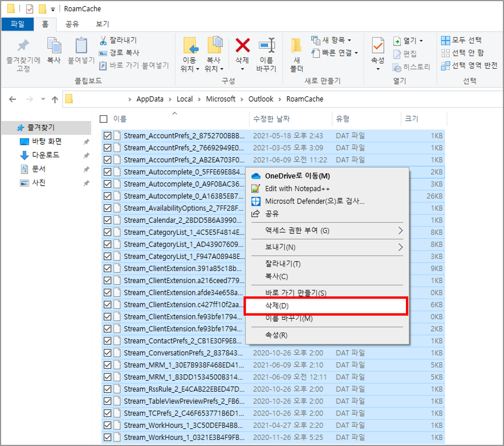Screen dimensions: 504x446
Task: Click the Pin to Quick access (즐겨찾기에 고정) icon
Action: pyautogui.click(x=23, y=45)
